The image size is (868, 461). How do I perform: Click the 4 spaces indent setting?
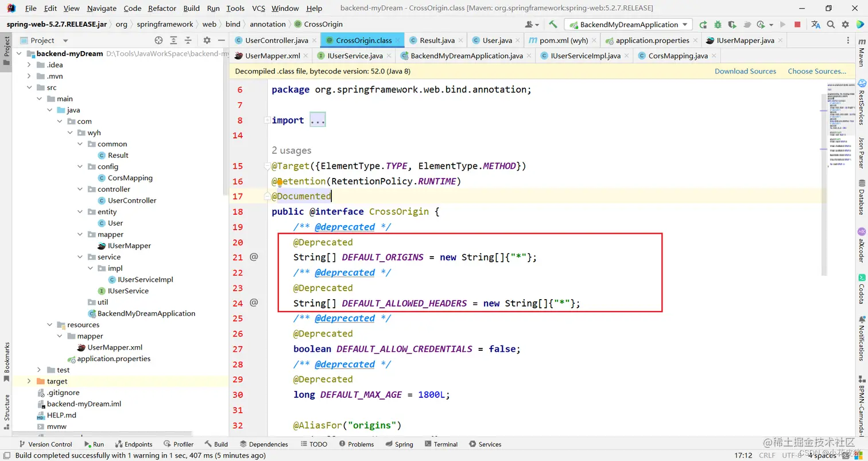pos(821,455)
